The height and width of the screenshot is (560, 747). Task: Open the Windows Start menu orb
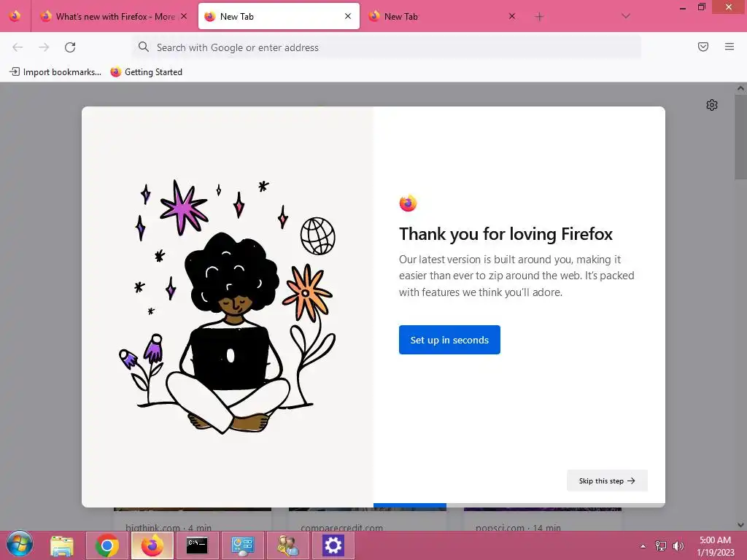20,544
